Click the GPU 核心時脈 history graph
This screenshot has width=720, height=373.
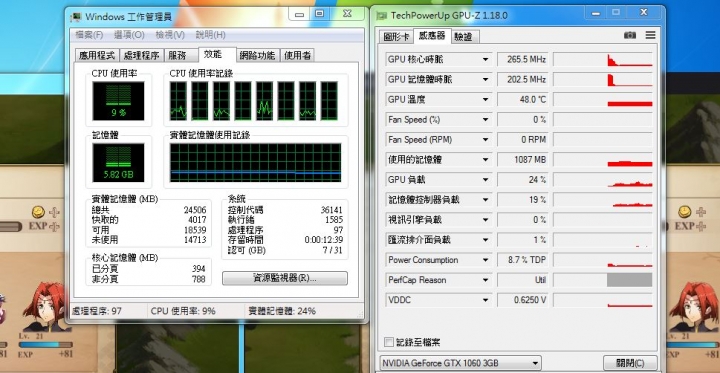(603, 60)
